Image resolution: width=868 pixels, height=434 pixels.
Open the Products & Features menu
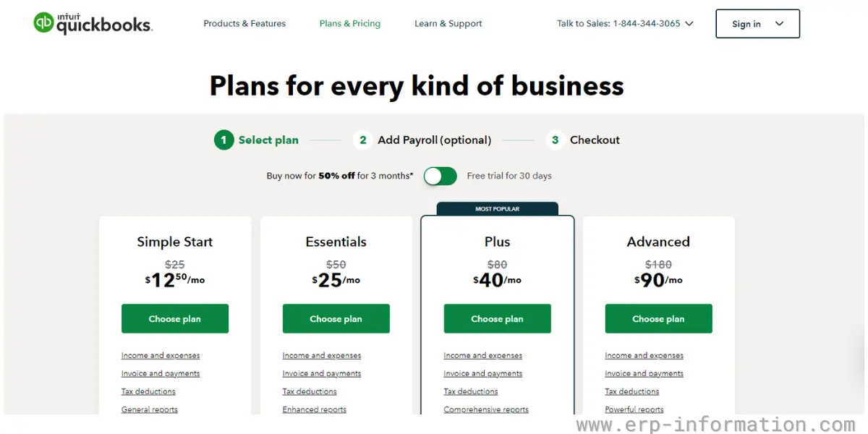click(244, 23)
